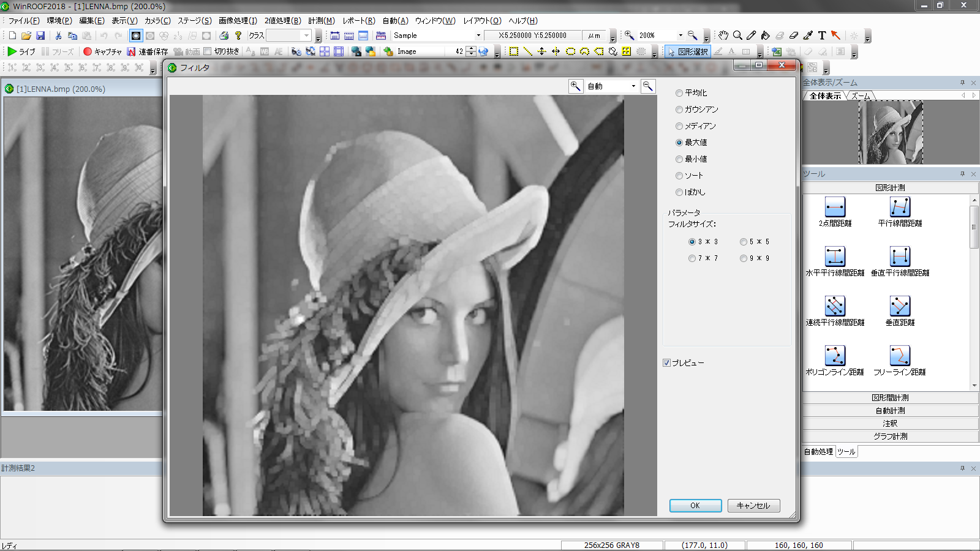Click the up arrow on the Image 42 stepper
Viewport: 980px width, 551px height.
click(471, 49)
